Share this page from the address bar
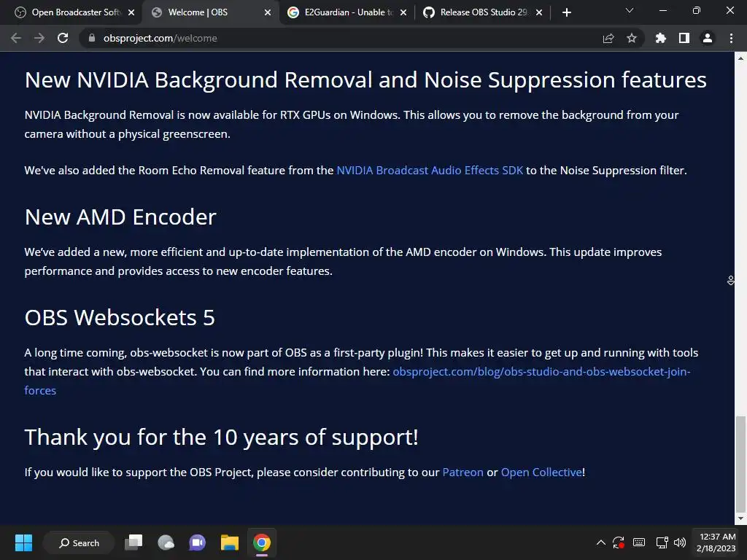Viewport: 747px width, 560px height. coord(608,38)
